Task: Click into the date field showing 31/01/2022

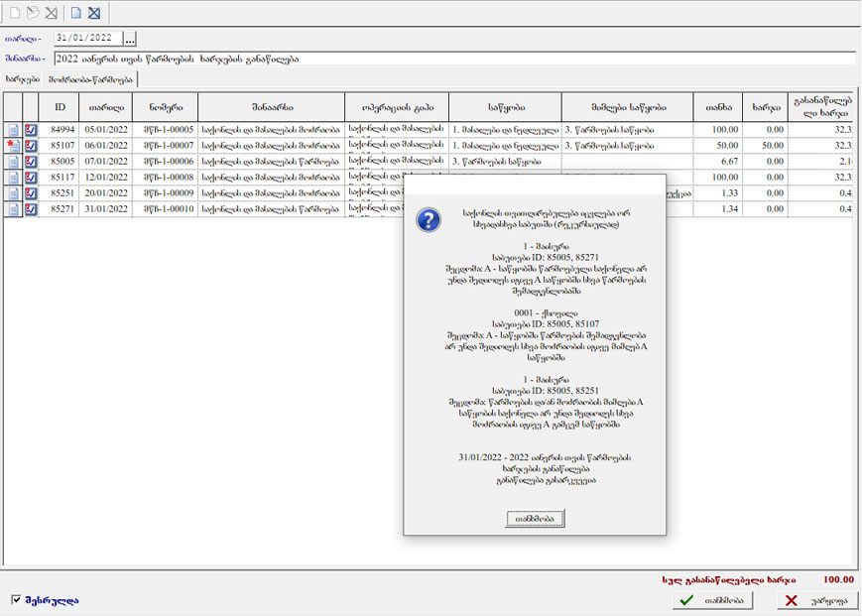Action: click(x=88, y=39)
